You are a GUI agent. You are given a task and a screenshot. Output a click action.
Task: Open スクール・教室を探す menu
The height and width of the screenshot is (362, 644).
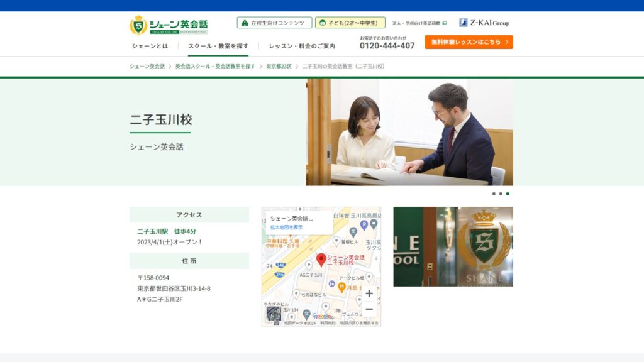pyautogui.click(x=218, y=46)
